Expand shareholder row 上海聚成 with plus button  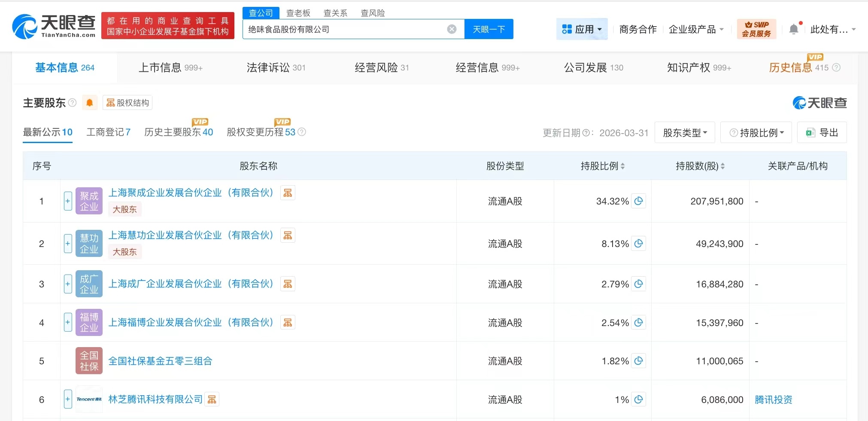click(67, 201)
